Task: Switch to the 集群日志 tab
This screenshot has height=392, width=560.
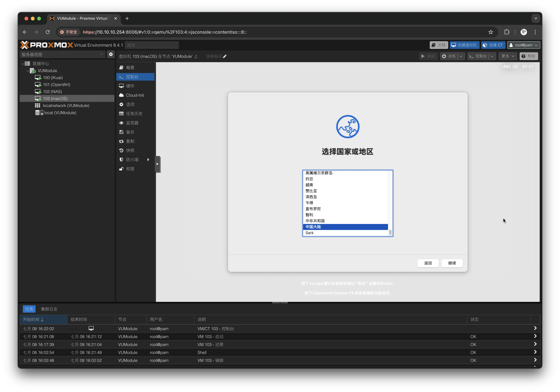Action: pyautogui.click(x=49, y=309)
